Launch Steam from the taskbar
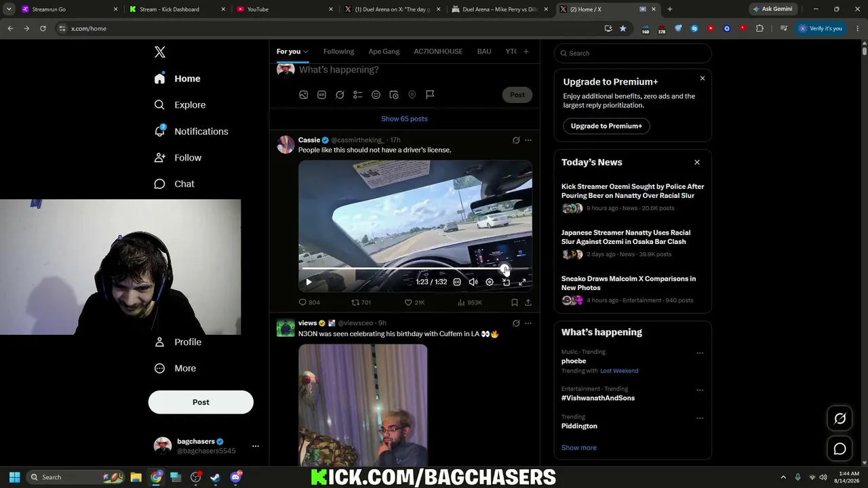Viewport: 868px width, 488px height. (216, 477)
